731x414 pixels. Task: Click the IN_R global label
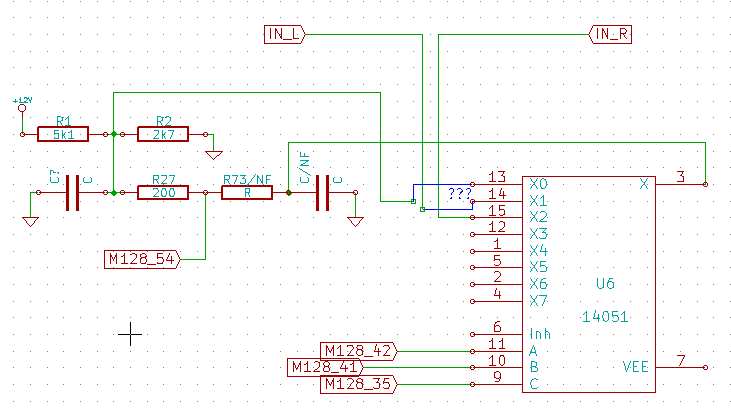point(611,34)
